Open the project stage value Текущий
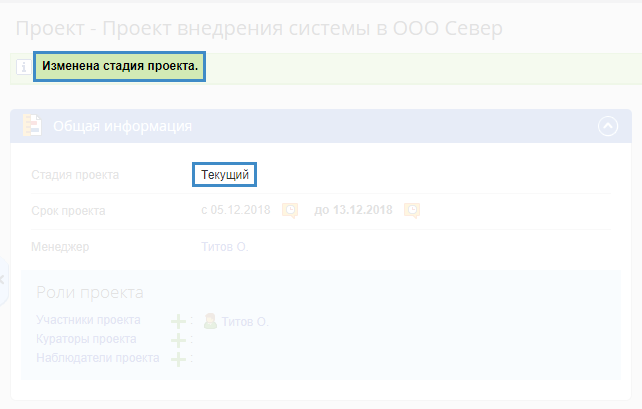This screenshot has height=409, width=642. (225, 175)
